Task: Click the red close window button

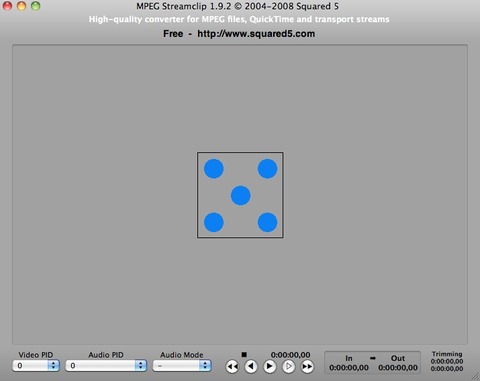Action: click(x=7, y=6)
